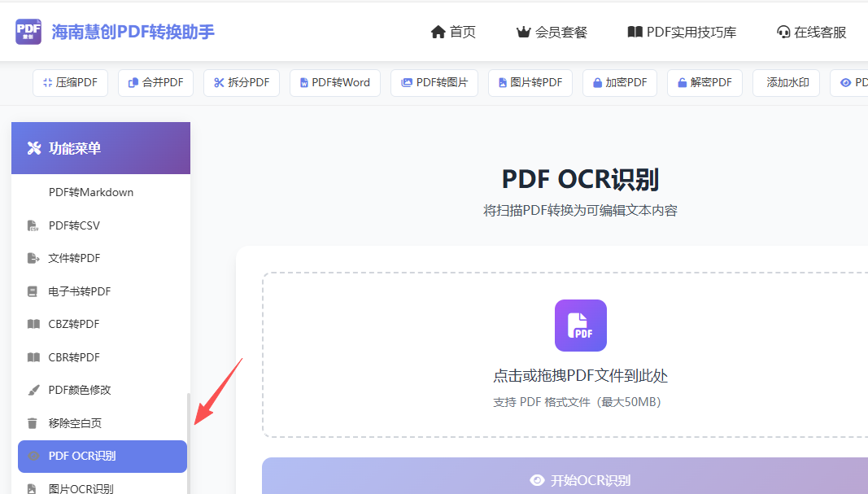Select the 合并PDF tool button
This screenshot has width=868, height=494.
tap(155, 82)
